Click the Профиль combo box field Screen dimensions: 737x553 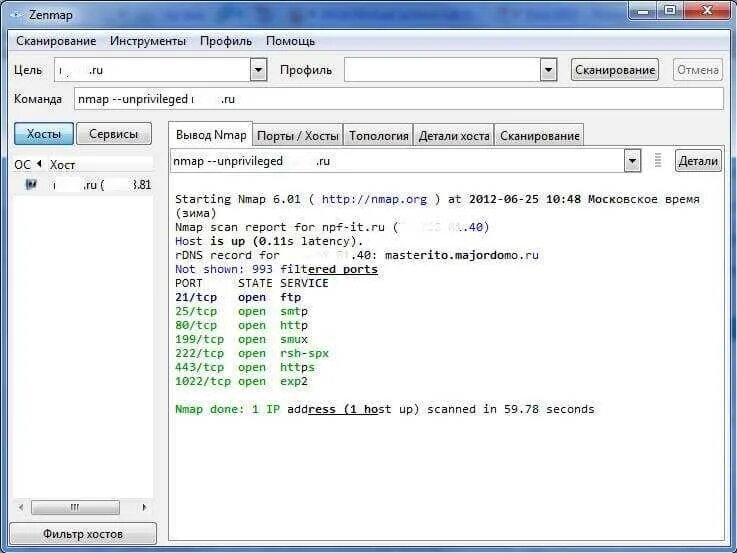click(x=442, y=70)
